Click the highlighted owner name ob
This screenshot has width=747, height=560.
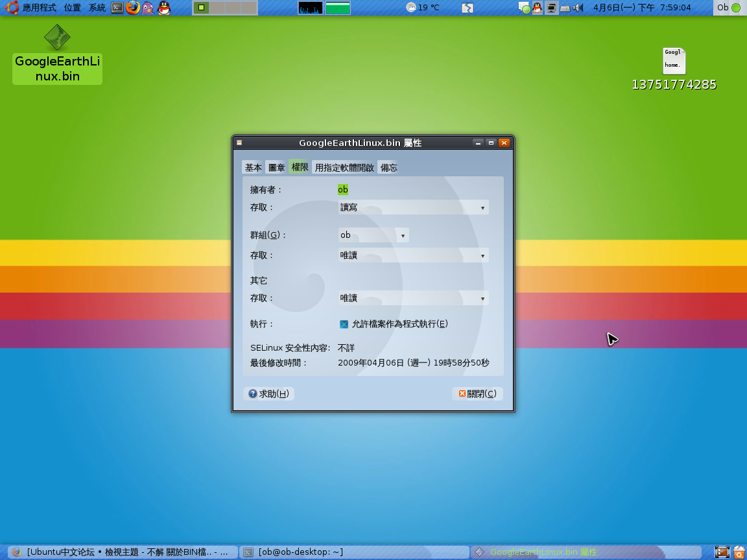click(x=343, y=189)
